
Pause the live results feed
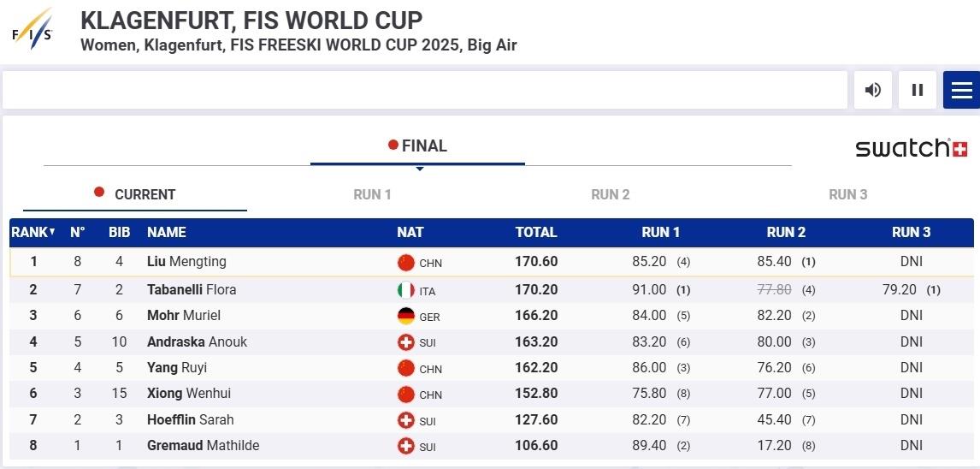[x=918, y=90]
